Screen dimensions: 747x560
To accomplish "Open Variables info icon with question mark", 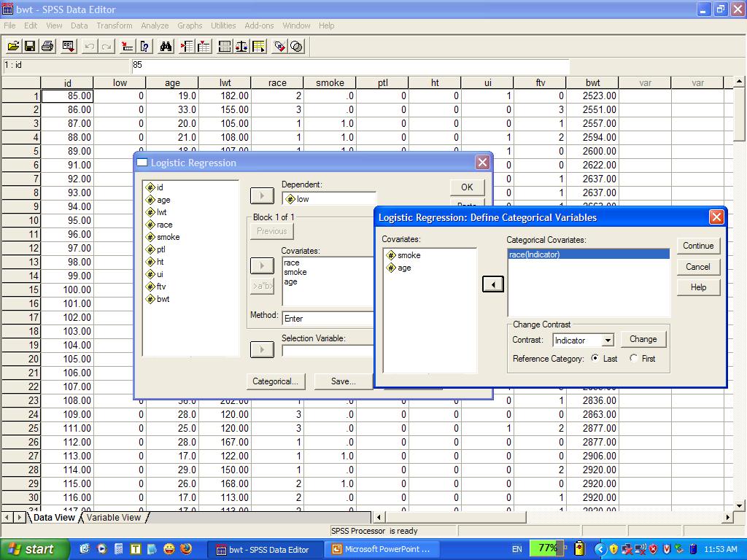I will click(x=145, y=46).
